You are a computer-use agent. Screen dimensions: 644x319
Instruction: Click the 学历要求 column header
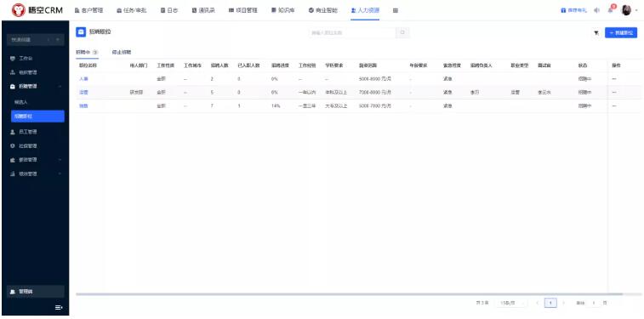[x=333, y=66]
